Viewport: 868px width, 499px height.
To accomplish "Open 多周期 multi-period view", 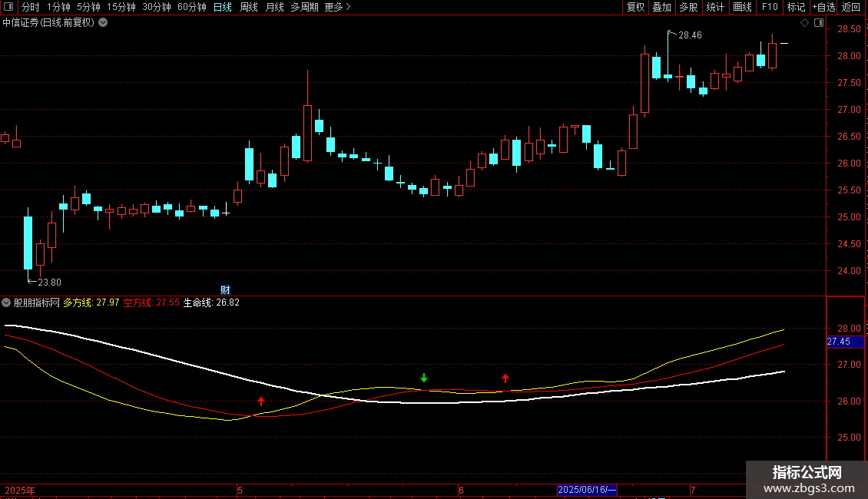I will click(304, 7).
